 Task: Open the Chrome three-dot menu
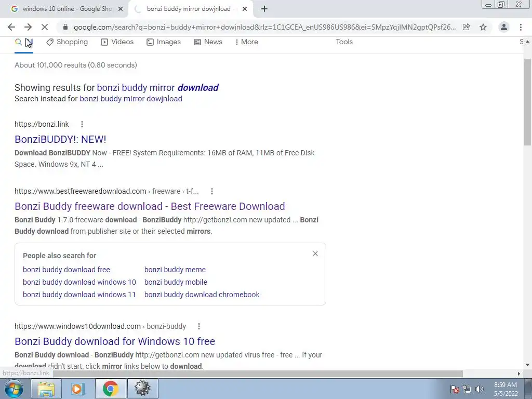(521, 27)
